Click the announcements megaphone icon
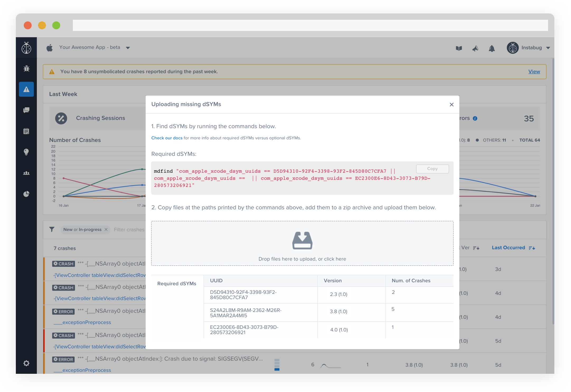Screen dimensions: 571x392 tap(475, 48)
